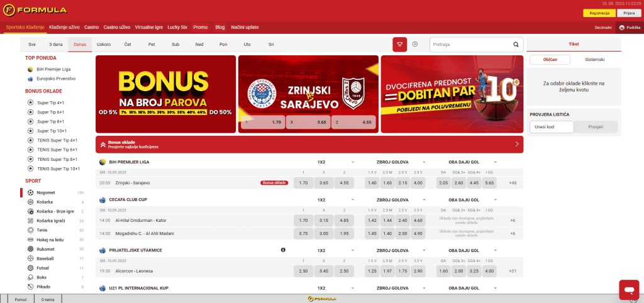This screenshot has height=303, width=644.
Task: Click the Formula logo in header
Action: tap(35, 10)
